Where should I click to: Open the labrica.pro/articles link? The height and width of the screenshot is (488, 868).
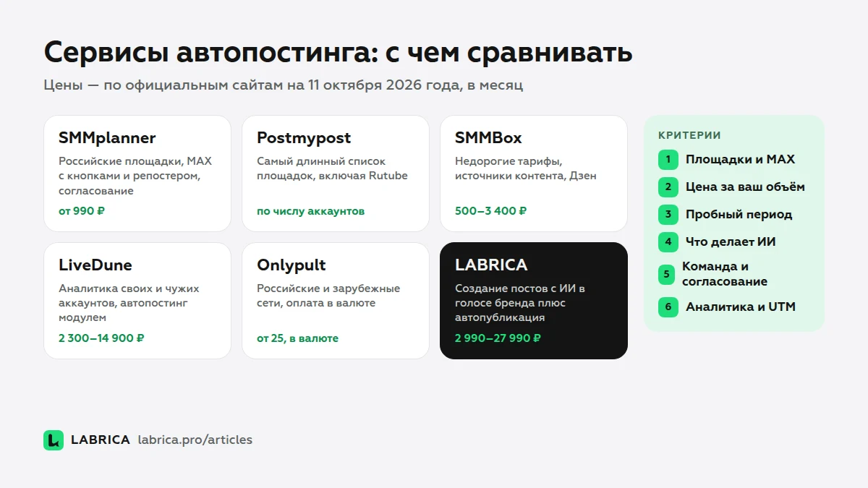pyautogui.click(x=195, y=440)
